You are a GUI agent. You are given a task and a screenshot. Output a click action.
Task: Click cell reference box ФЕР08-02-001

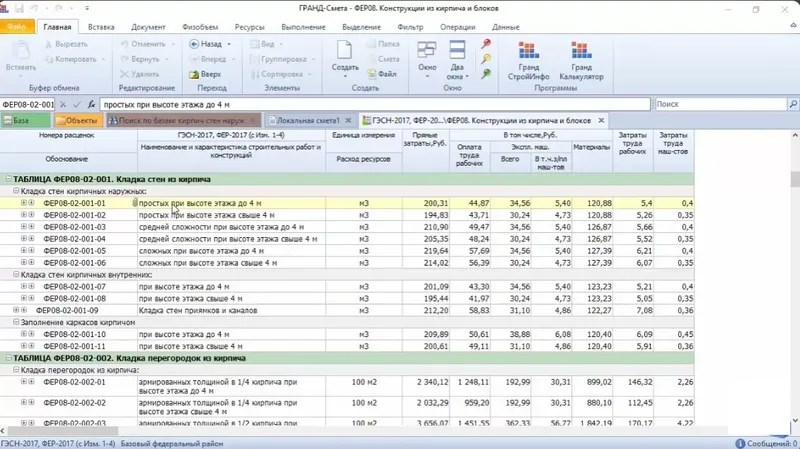(x=28, y=105)
